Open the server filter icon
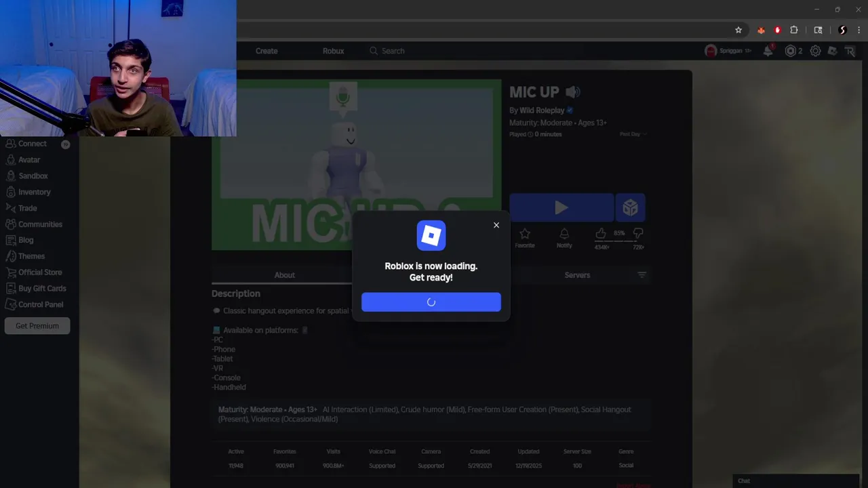 [642, 275]
